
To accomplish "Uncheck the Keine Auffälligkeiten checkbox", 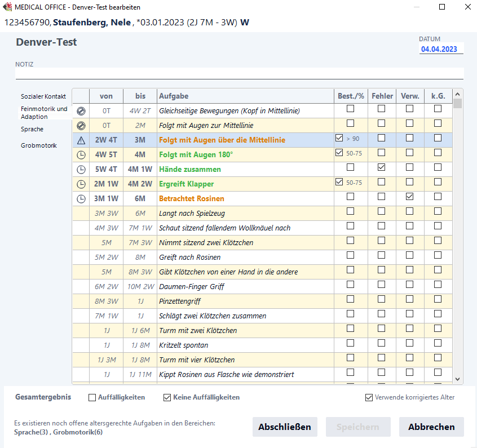I will 167,398.
